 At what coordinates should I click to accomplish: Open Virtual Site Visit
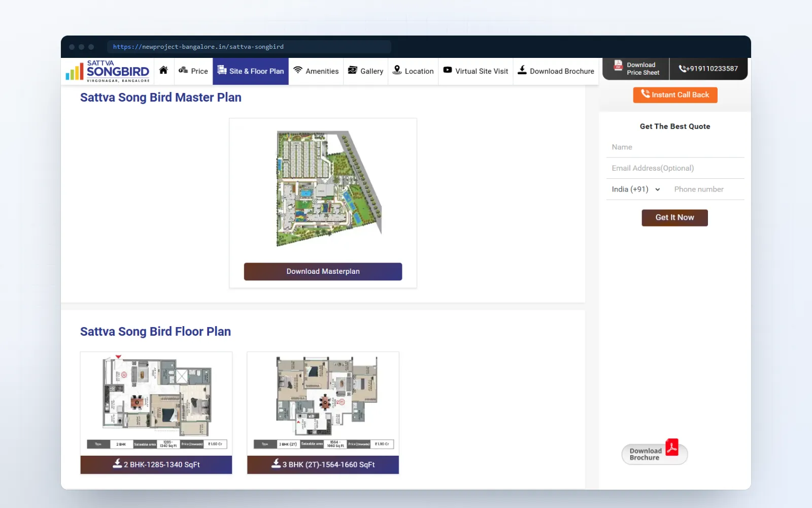tap(476, 71)
